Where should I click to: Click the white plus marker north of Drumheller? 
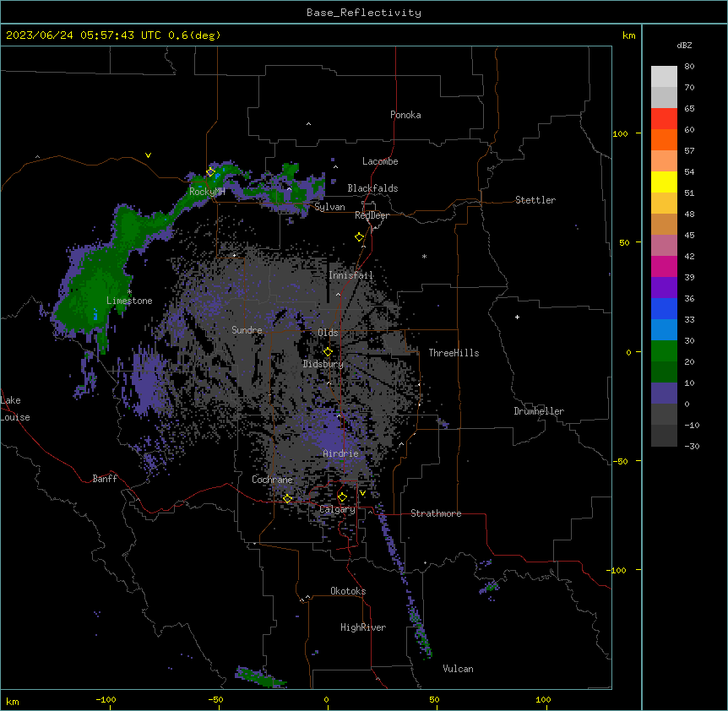click(x=517, y=317)
